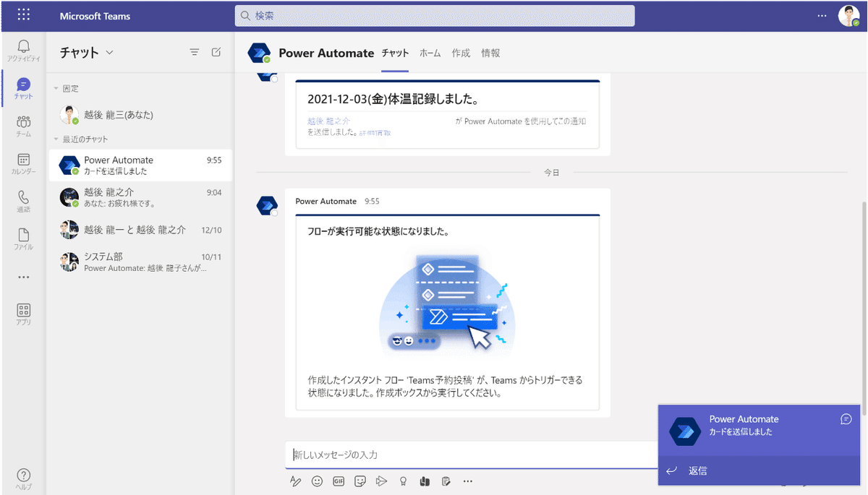
Task: Open the 越後 龍一 と 越後 龍之介 group chat
Action: pyautogui.click(x=140, y=230)
